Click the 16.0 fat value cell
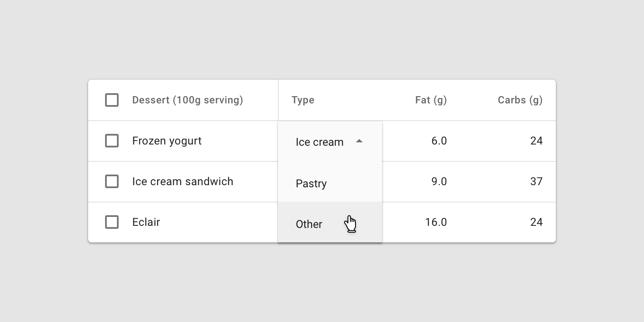The image size is (644, 322). coord(436,222)
